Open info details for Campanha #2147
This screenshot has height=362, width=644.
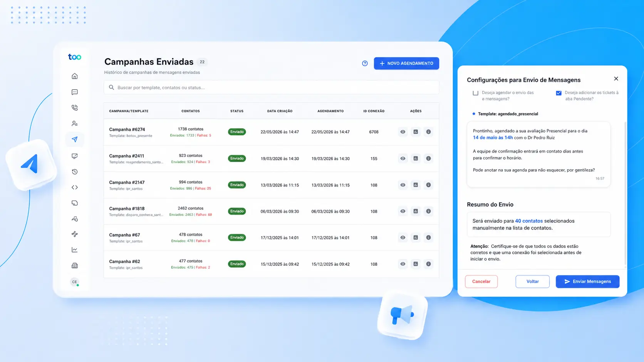tap(428, 185)
